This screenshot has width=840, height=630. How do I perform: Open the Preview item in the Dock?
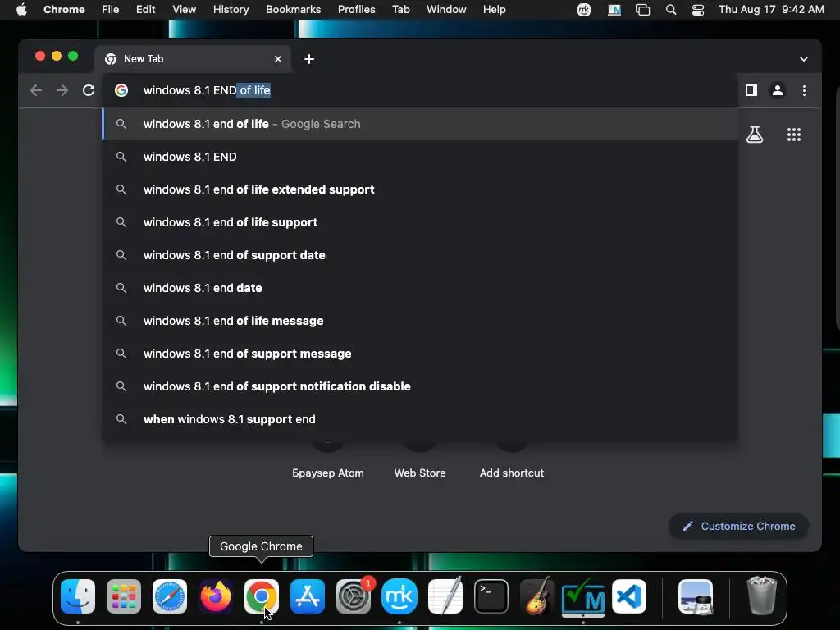click(x=696, y=596)
